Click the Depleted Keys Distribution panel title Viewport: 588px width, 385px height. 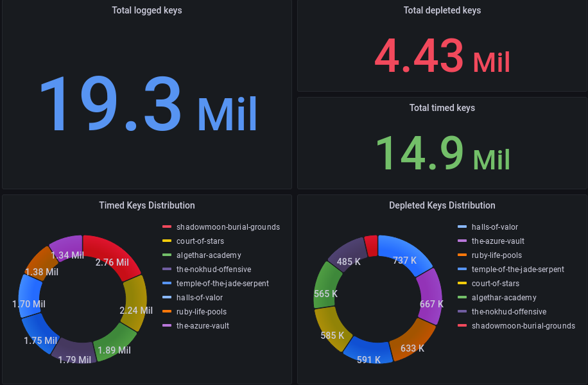click(442, 205)
